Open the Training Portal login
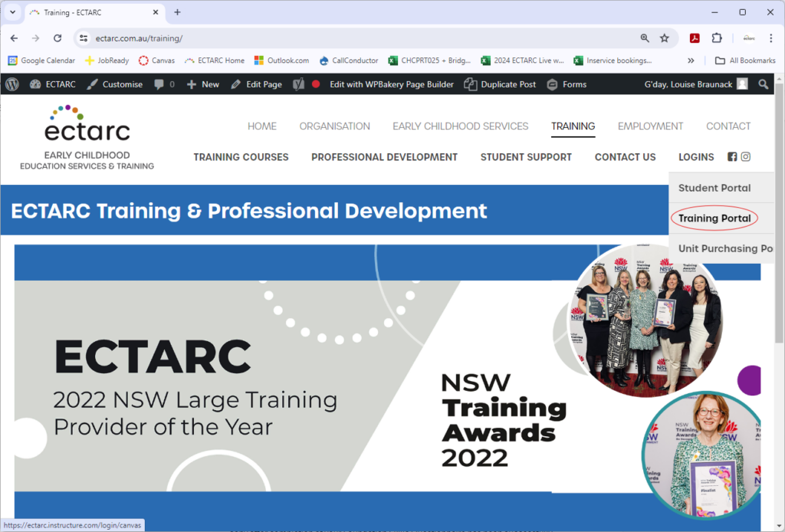Viewport: 785px width, 532px height. coord(714,218)
